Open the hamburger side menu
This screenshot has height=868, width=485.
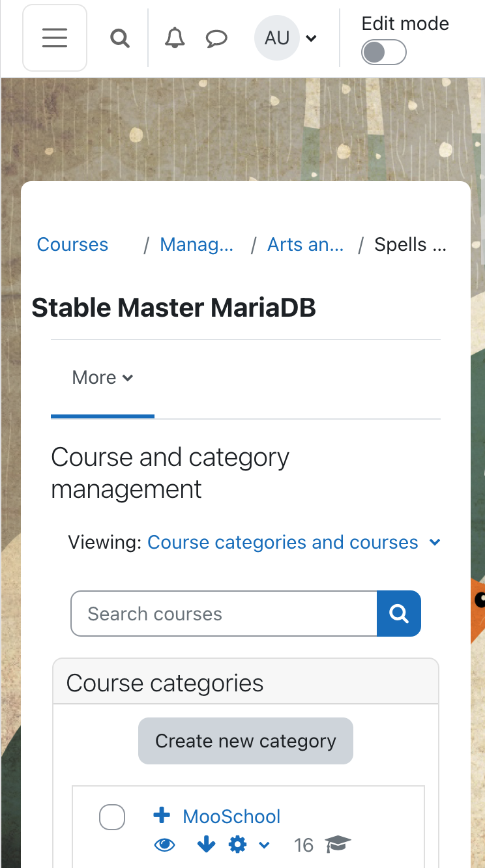(x=55, y=38)
